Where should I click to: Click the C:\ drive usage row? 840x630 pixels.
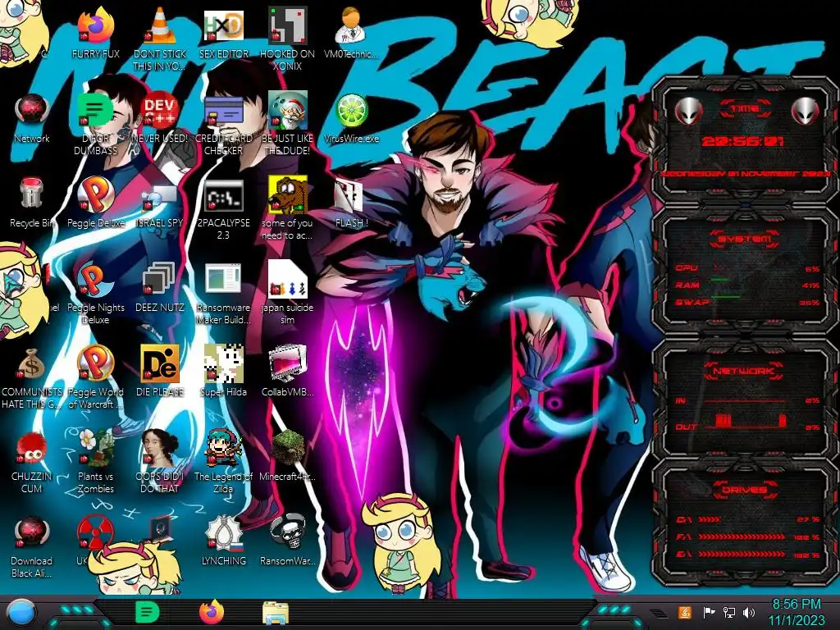click(x=748, y=519)
